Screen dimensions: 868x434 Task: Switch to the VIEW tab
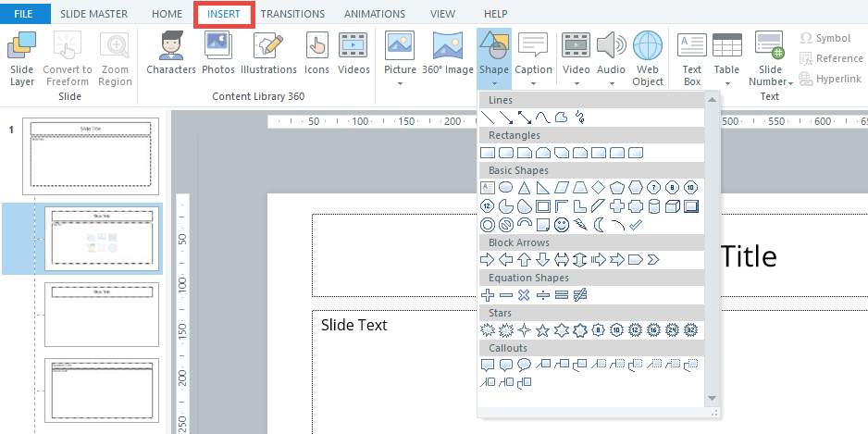pyautogui.click(x=443, y=14)
